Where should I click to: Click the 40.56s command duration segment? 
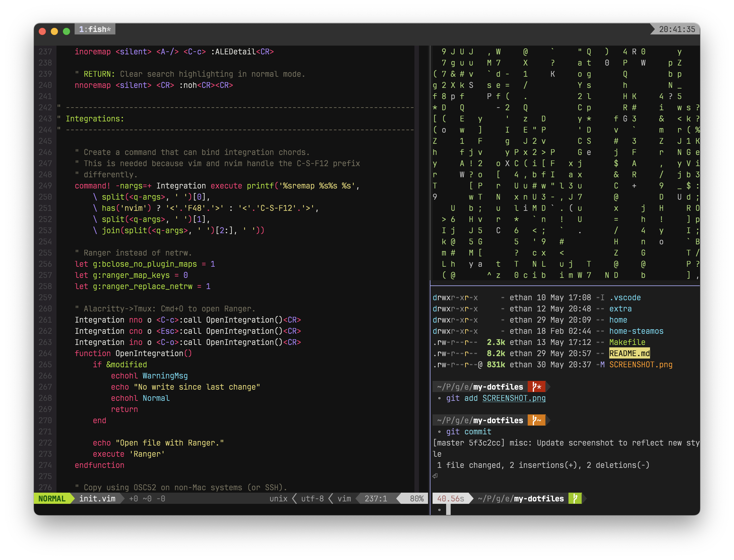tap(450, 499)
